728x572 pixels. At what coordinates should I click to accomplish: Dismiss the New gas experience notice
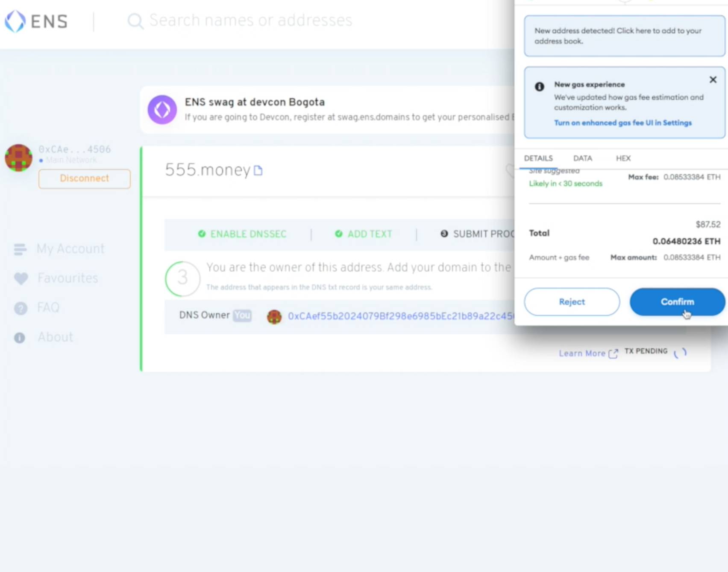[713, 80]
